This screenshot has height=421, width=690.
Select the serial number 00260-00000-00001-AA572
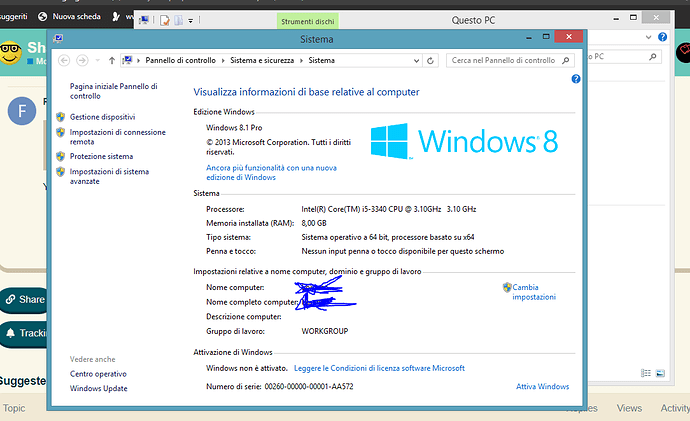point(309,386)
